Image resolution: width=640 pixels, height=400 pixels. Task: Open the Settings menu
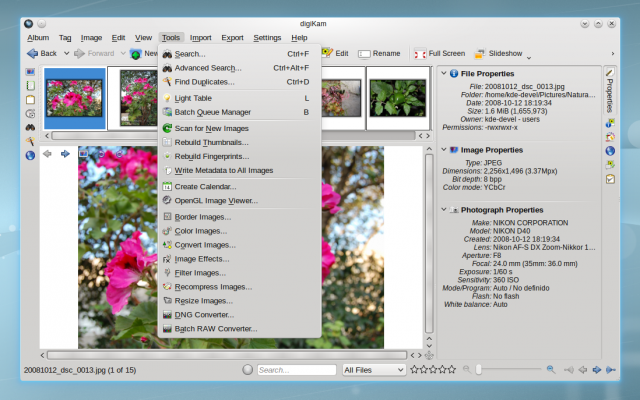(x=267, y=37)
